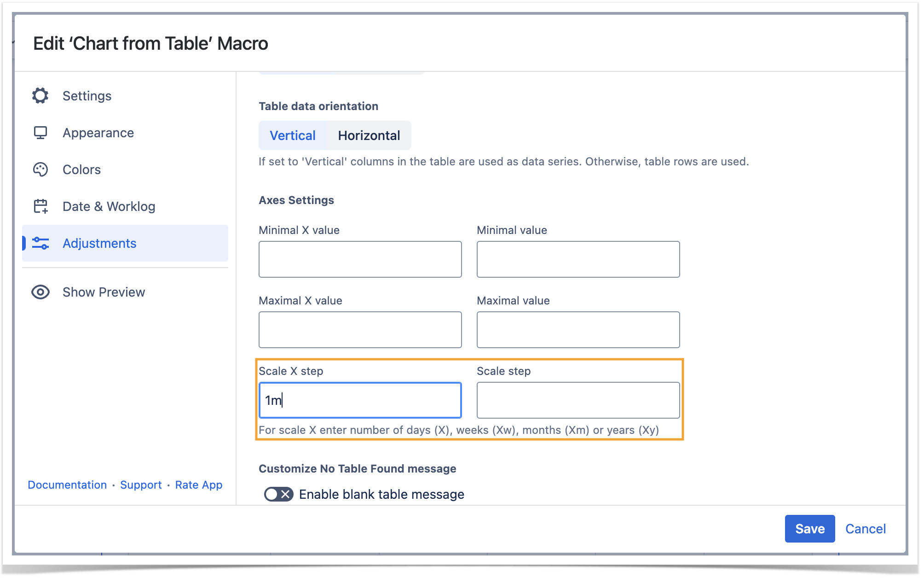Open the Support link

(x=141, y=485)
